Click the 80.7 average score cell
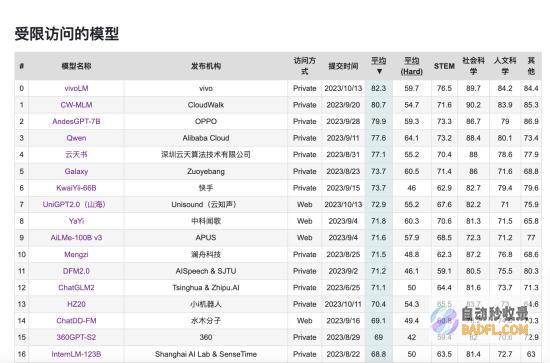This screenshot has height=363, width=550. 378,105
